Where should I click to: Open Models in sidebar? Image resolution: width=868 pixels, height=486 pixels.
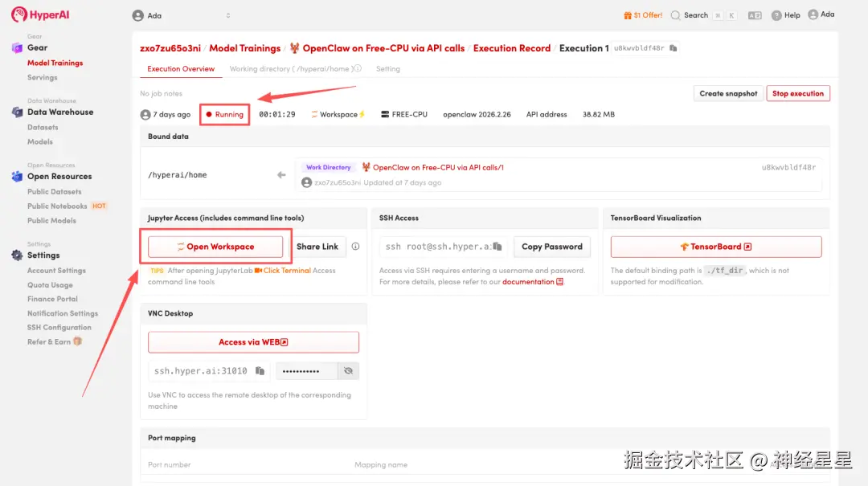coord(40,141)
